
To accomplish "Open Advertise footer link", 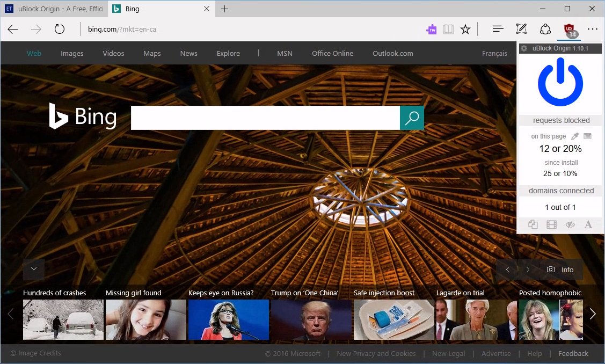I will [x=496, y=354].
